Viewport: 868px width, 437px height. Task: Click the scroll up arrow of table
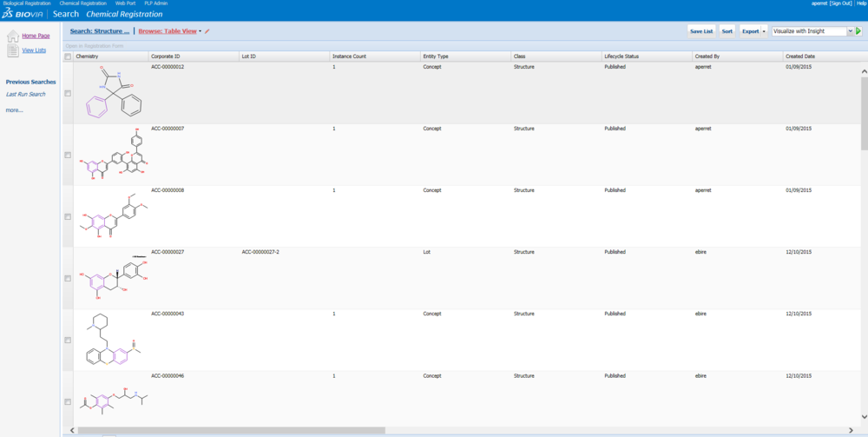coord(864,71)
